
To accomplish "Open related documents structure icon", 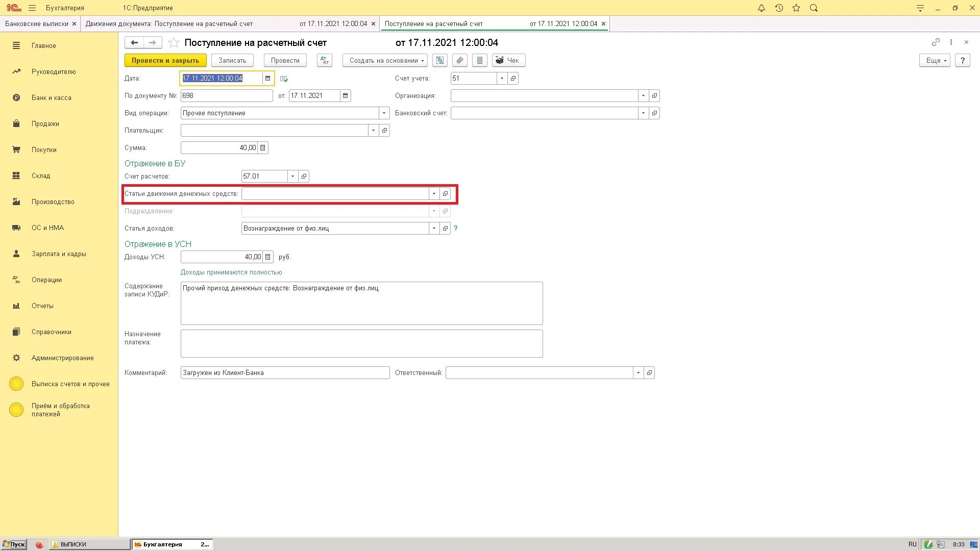I will click(440, 60).
